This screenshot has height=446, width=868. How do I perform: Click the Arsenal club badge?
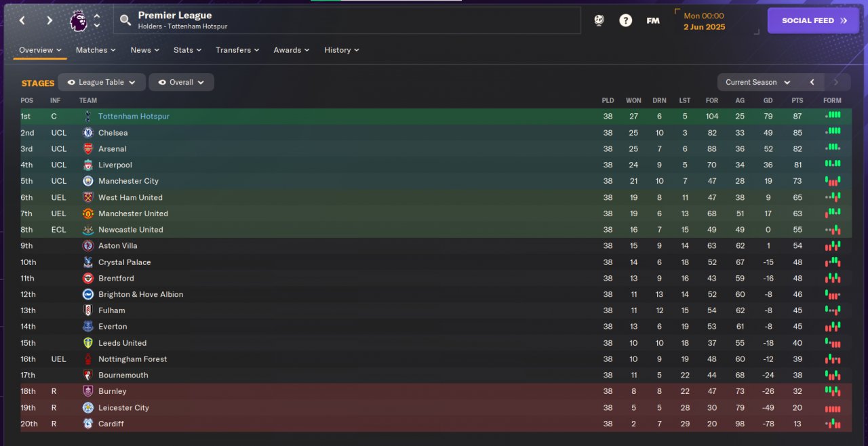coord(87,149)
